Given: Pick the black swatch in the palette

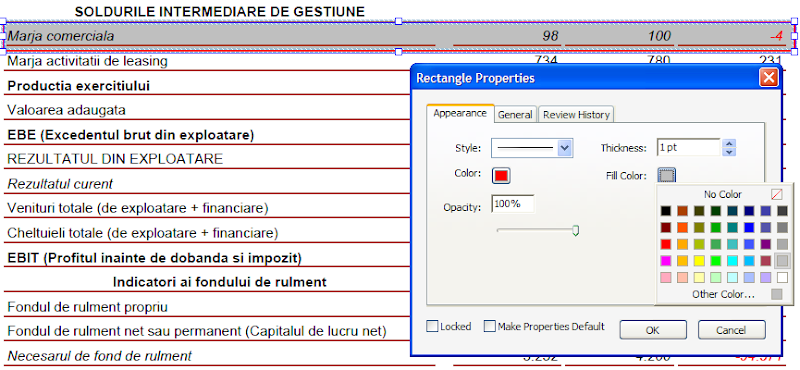Looking at the screenshot, I should point(665,211).
